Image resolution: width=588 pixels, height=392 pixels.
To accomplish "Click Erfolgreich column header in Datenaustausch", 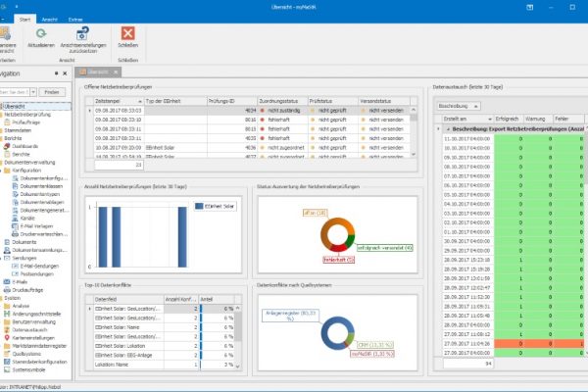I will [509, 119].
